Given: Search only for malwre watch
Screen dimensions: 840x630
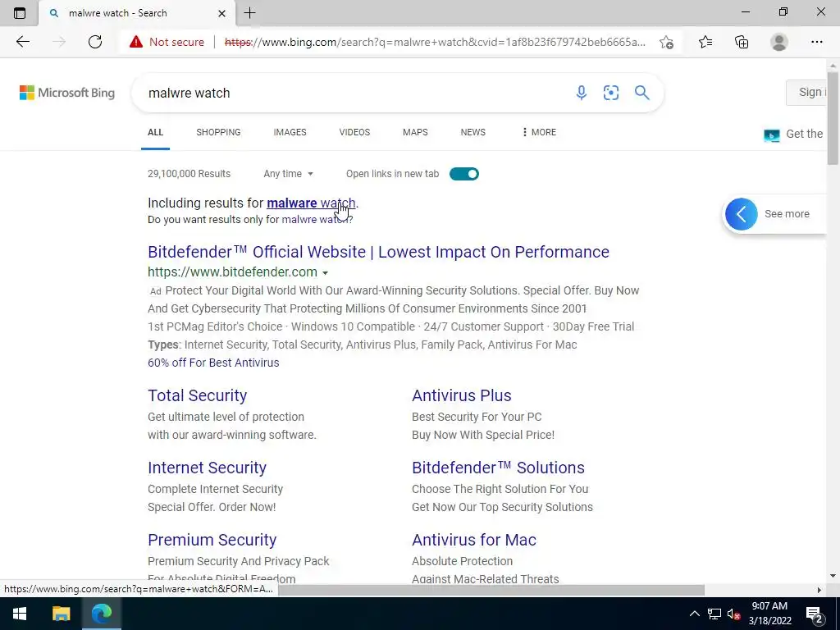Looking at the screenshot, I should pos(316,220).
